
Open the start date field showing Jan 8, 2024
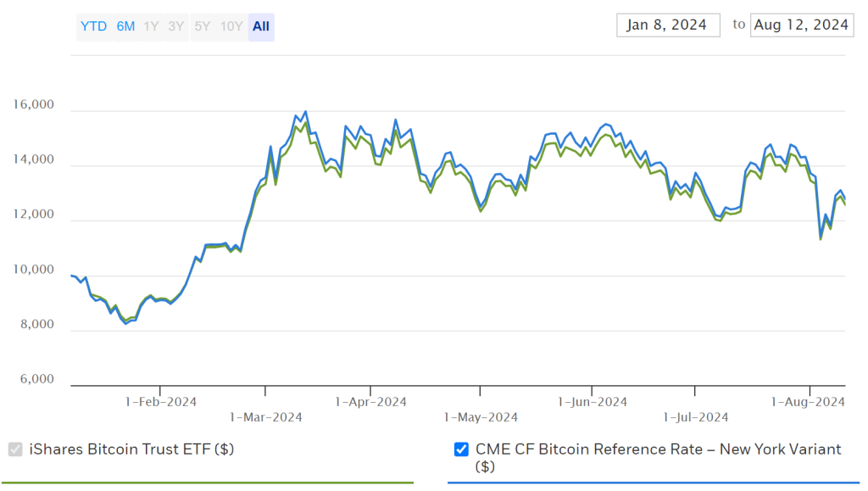[668, 25]
